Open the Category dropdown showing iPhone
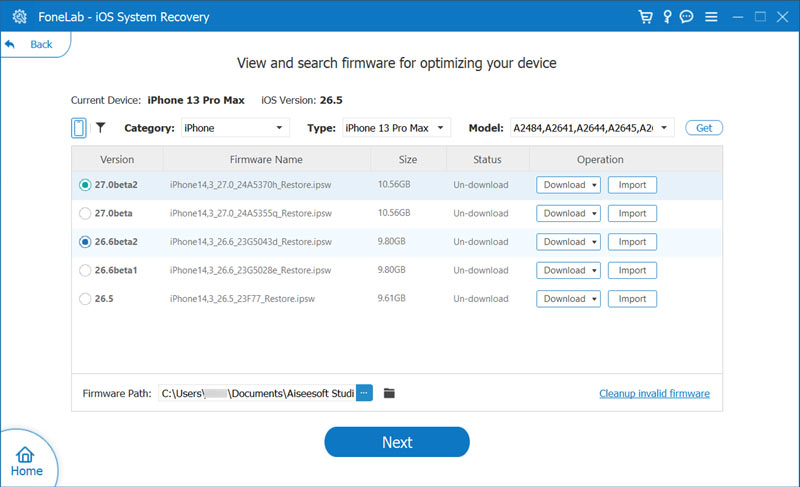This screenshot has height=487, width=800. click(x=236, y=127)
